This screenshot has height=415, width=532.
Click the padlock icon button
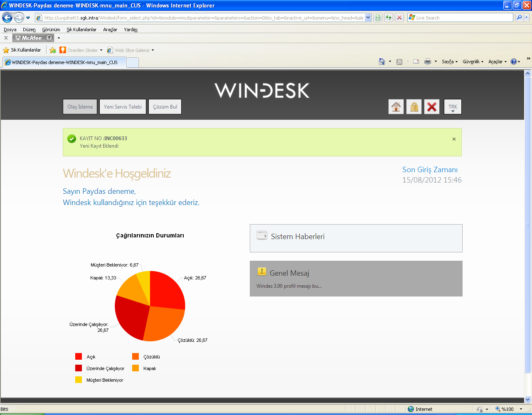coord(414,107)
